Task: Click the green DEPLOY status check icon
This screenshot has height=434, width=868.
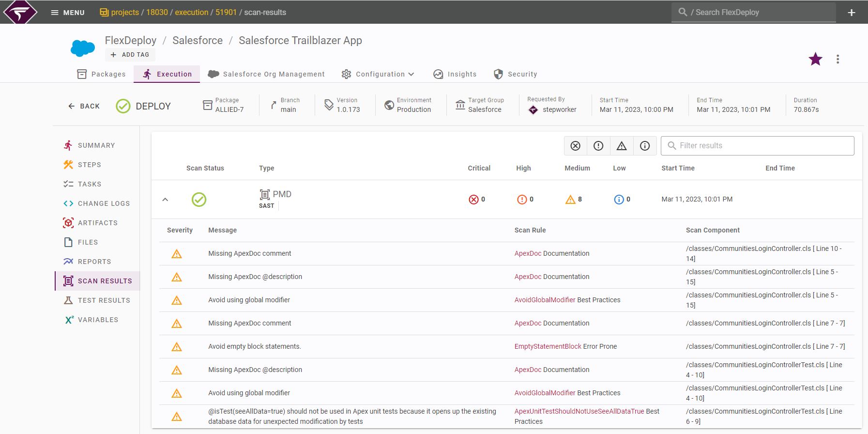Action: (123, 106)
